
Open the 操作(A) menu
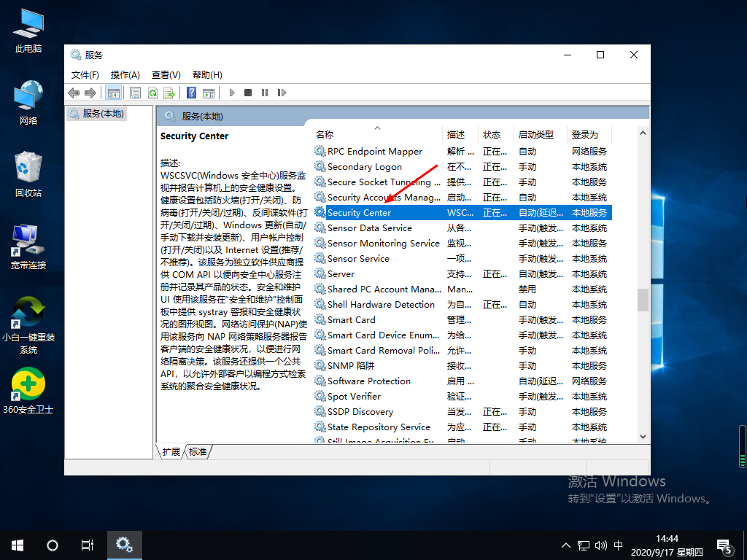[x=125, y=74]
